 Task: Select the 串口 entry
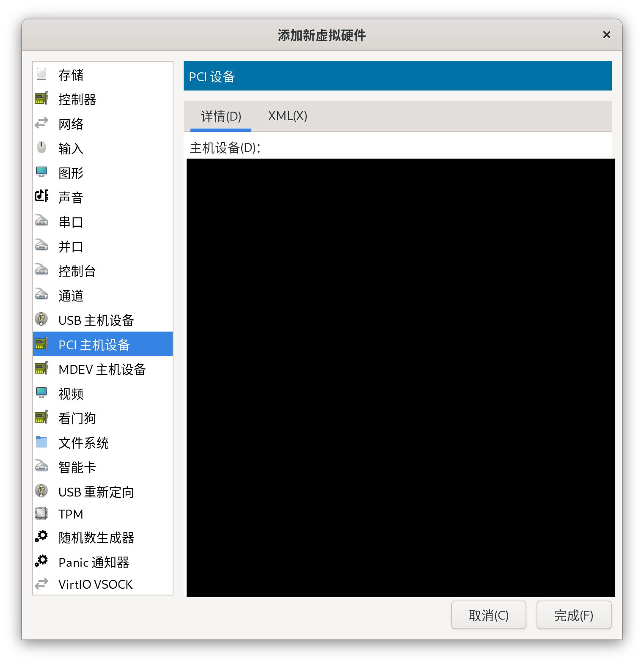[103, 222]
